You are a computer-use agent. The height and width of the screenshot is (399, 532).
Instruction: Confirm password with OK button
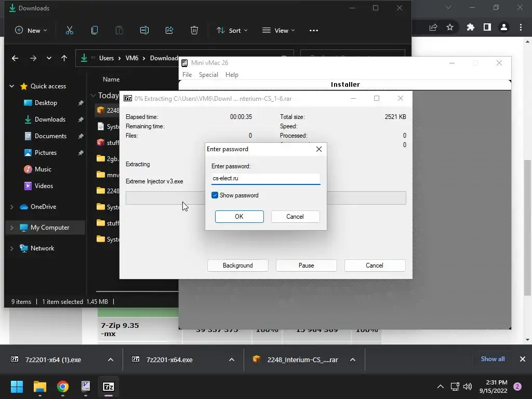[x=239, y=217]
